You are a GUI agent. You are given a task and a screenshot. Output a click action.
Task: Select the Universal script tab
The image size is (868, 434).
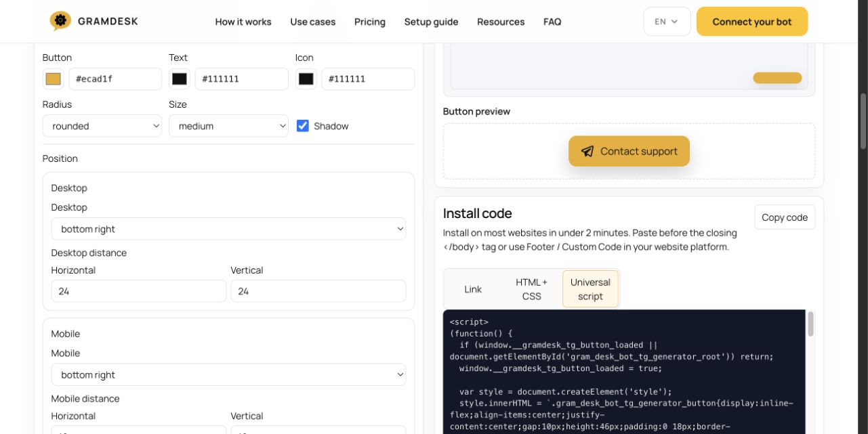(x=590, y=289)
